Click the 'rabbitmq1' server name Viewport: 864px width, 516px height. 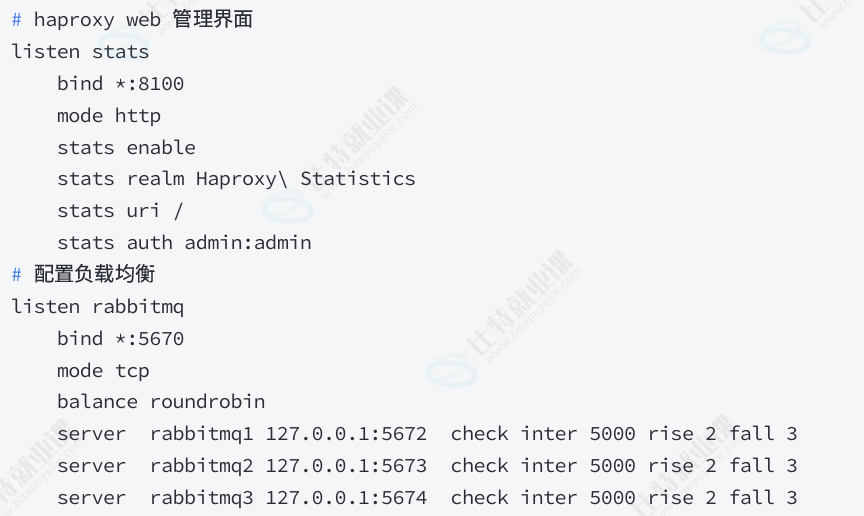(202, 434)
